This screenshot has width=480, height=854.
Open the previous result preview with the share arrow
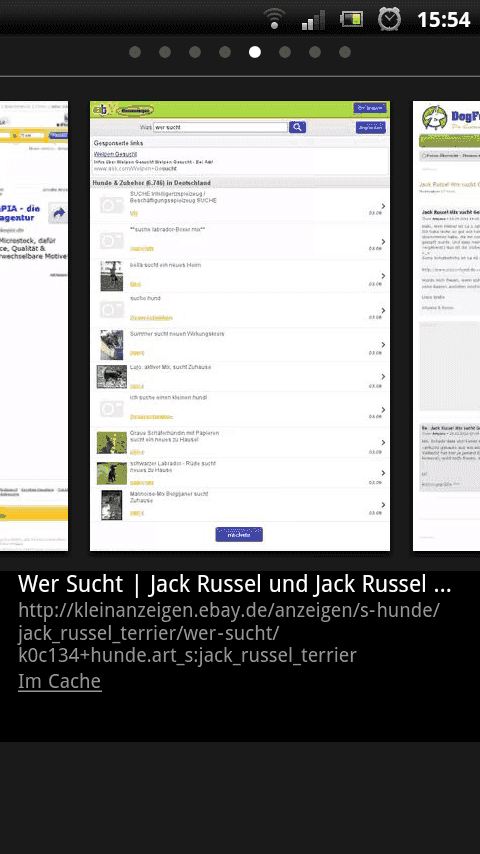(34, 326)
